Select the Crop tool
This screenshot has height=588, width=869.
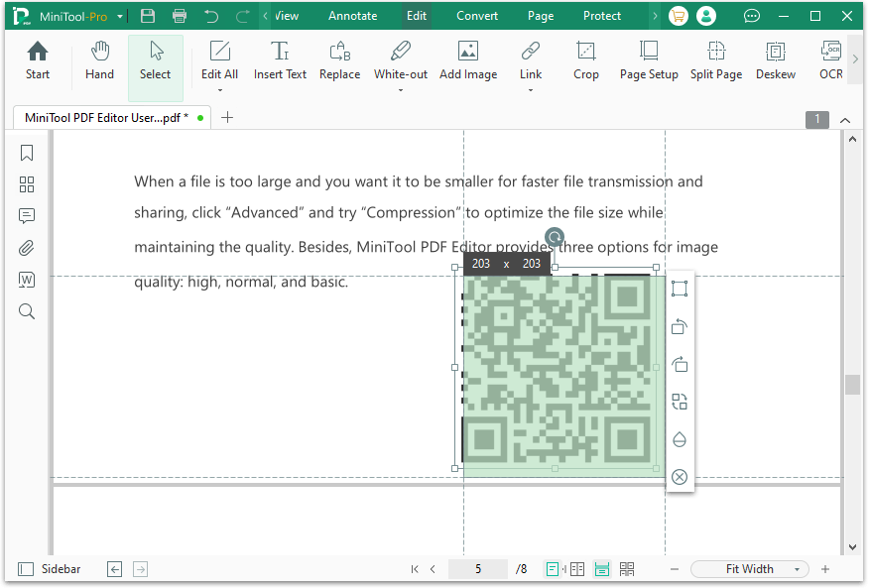586,60
